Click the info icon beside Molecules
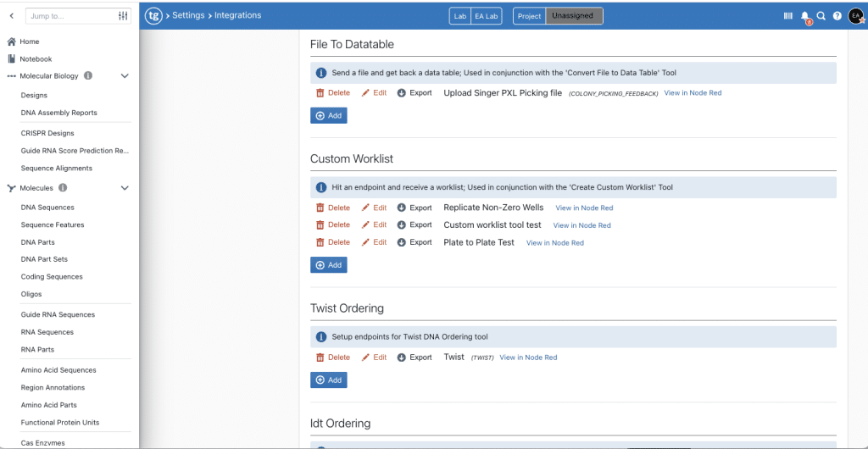This screenshot has height=449, width=868. tap(63, 188)
